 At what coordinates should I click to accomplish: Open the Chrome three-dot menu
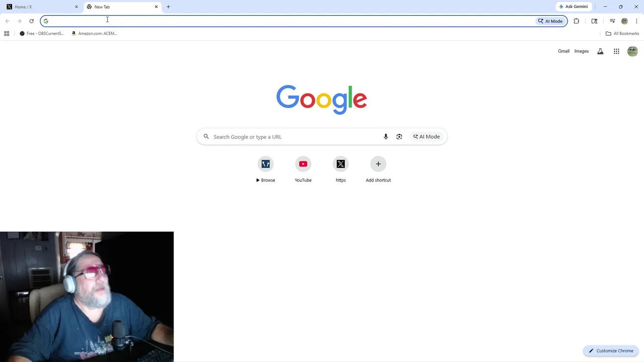tap(636, 21)
